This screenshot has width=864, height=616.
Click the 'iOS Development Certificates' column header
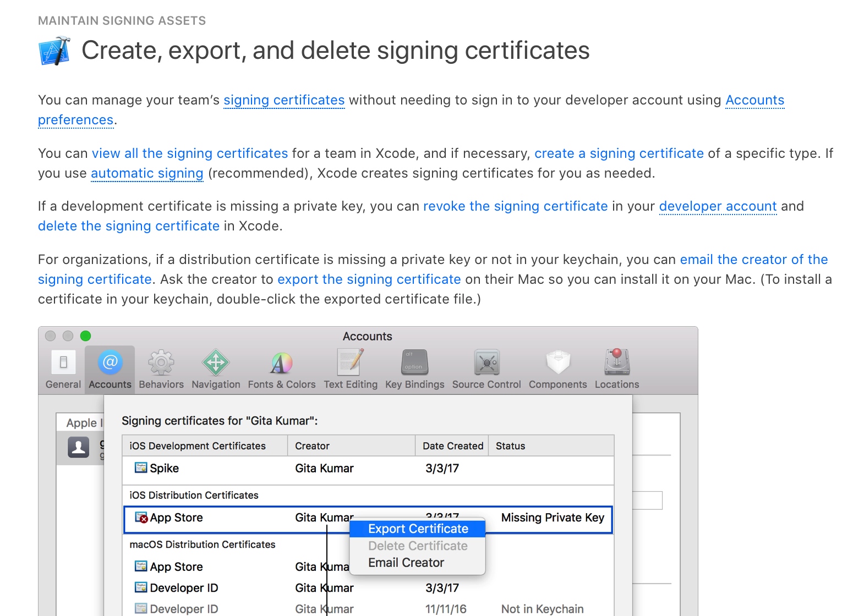pyautogui.click(x=205, y=446)
